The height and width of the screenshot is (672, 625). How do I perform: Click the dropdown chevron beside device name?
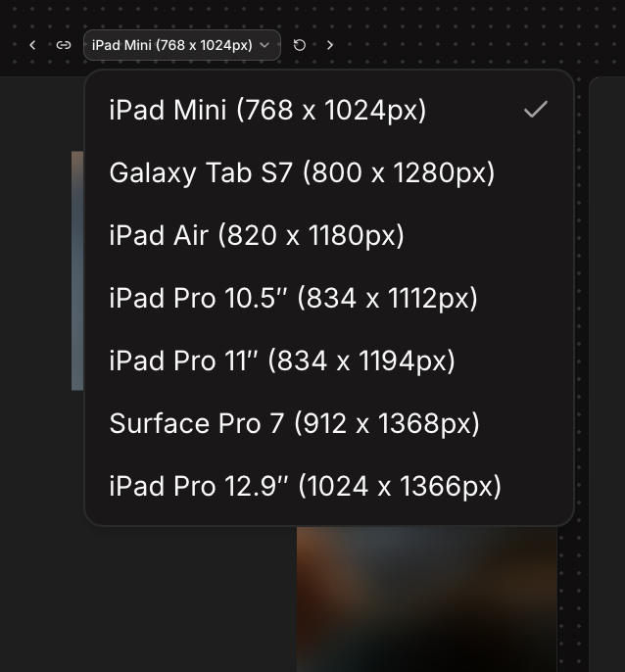coord(264,45)
